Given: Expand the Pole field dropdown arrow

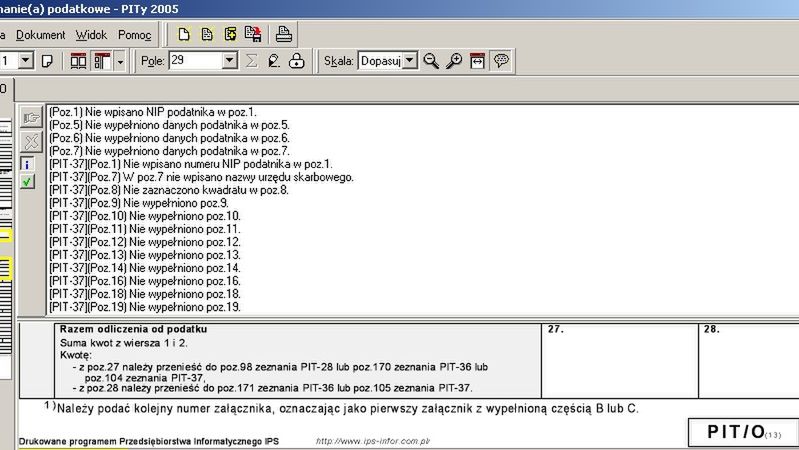Looking at the screenshot, I should pos(230,61).
